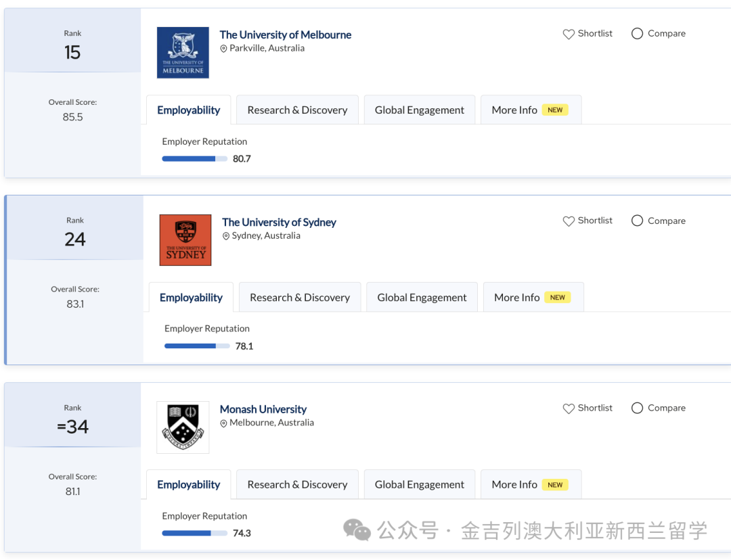Screen dimensions: 731x560
Task: Shortlist Monash University with heart icon
Action: 569,409
